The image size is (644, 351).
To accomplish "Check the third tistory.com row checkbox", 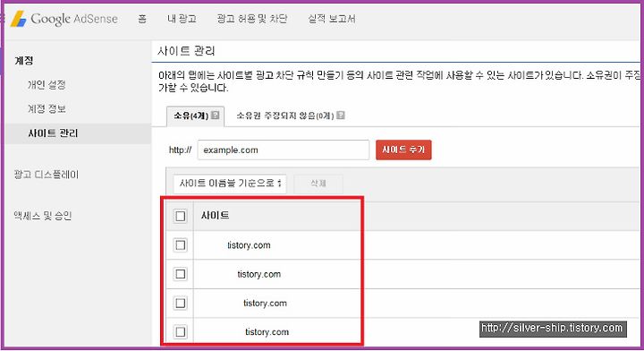I will pos(181,304).
